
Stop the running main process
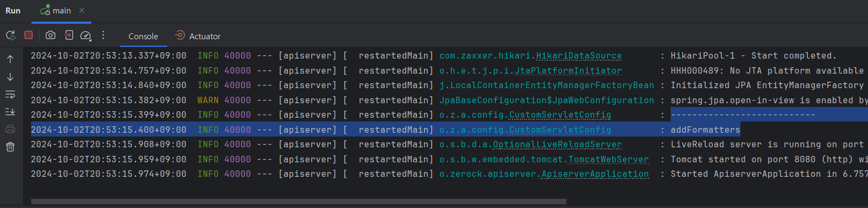tap(29, 35)
